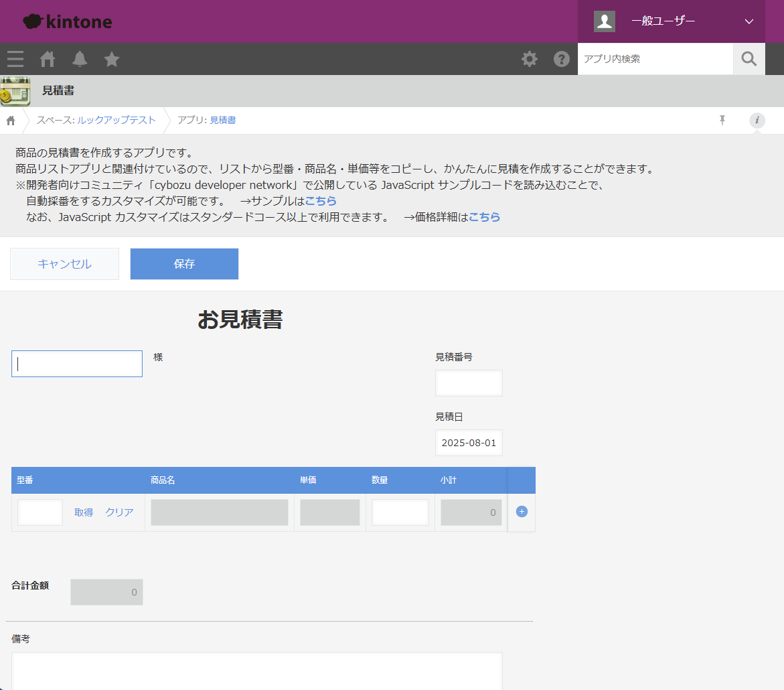
Task: Open favorites star icon
Action: point(112,59)
